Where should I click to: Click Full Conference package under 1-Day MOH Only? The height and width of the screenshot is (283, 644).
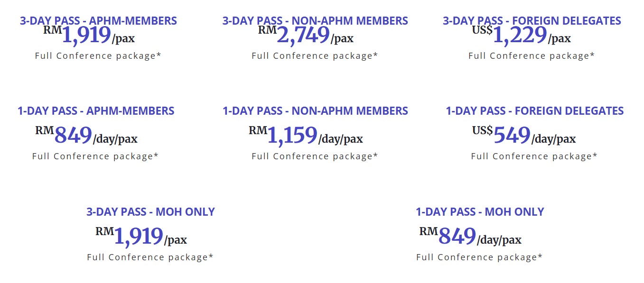coord(479,257)
